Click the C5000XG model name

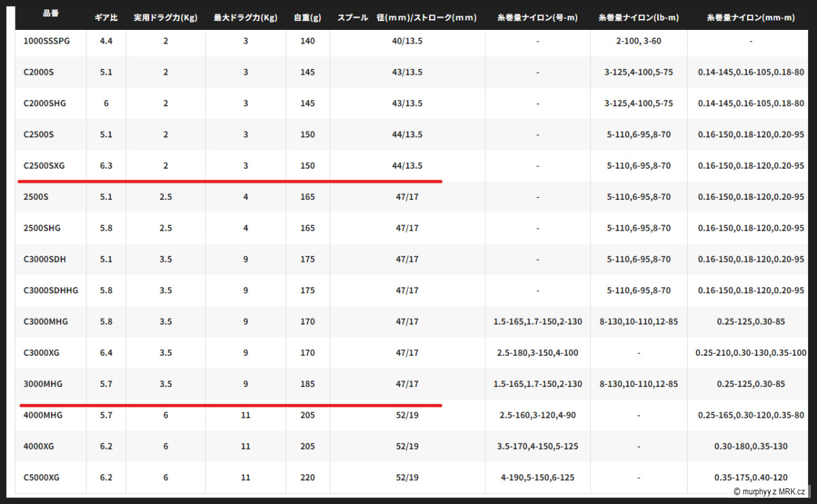[42, 477]
